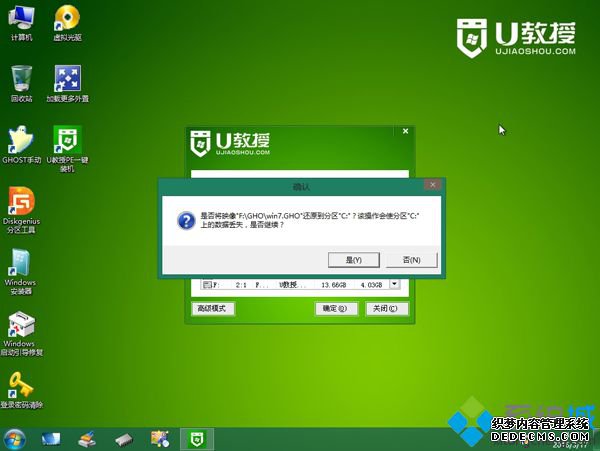Click 高级模式 button in U教授 window
600x451 pixels.
(212, 308)
